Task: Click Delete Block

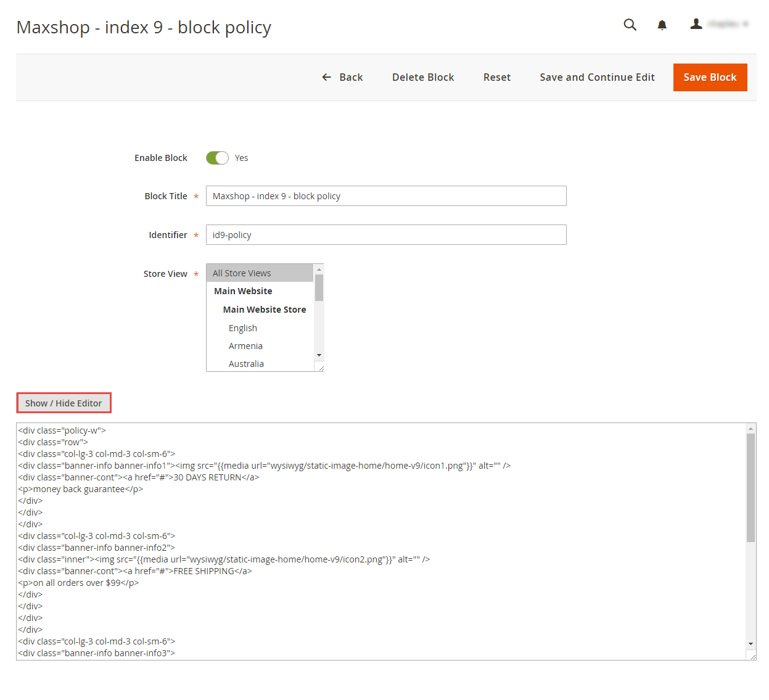Action: (x=423, y=77)
